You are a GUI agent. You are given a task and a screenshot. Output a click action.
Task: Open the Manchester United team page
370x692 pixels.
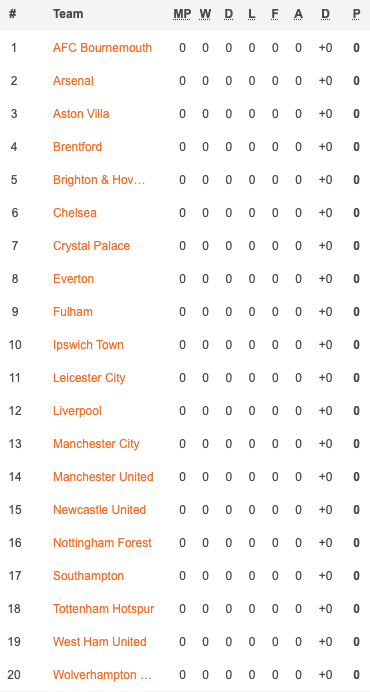pos(103,477)
